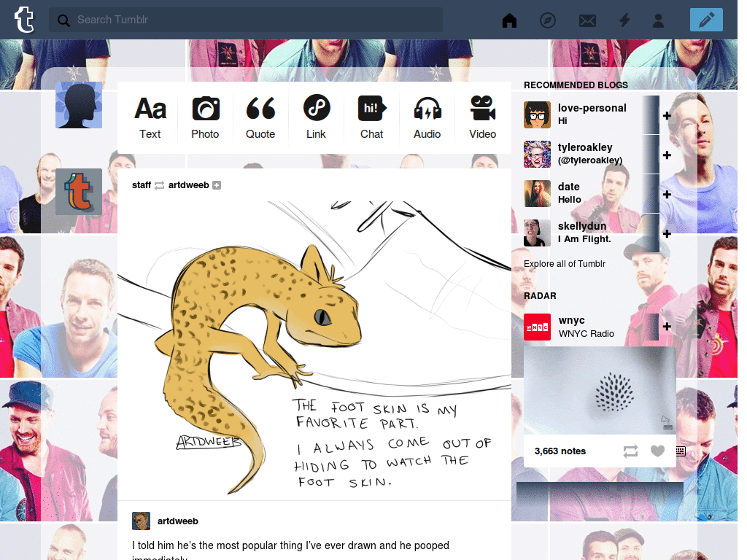Open the Inbox envelope icon

click(587, 20)
